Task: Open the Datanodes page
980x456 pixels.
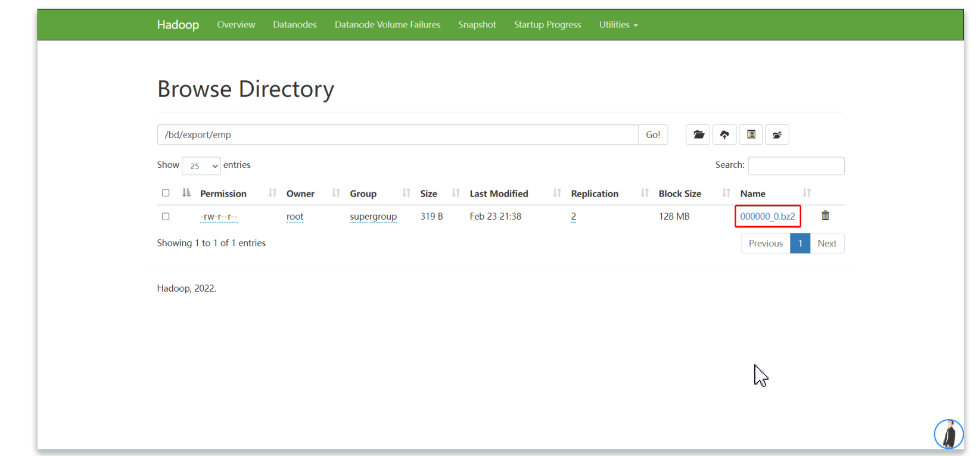Action: pos(295,24)
